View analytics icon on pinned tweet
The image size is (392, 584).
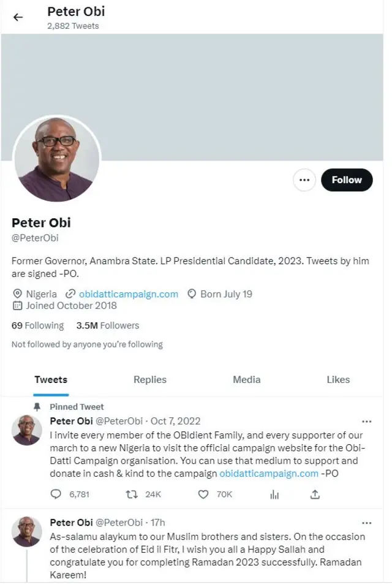click(x=274, y=494)
